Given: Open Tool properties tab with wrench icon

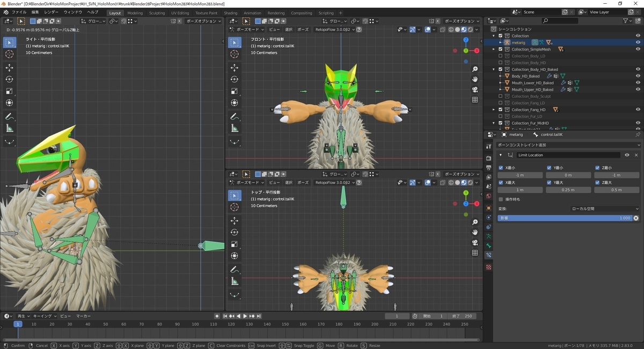Looking at the screenshot, I should [x=488, y=146].
